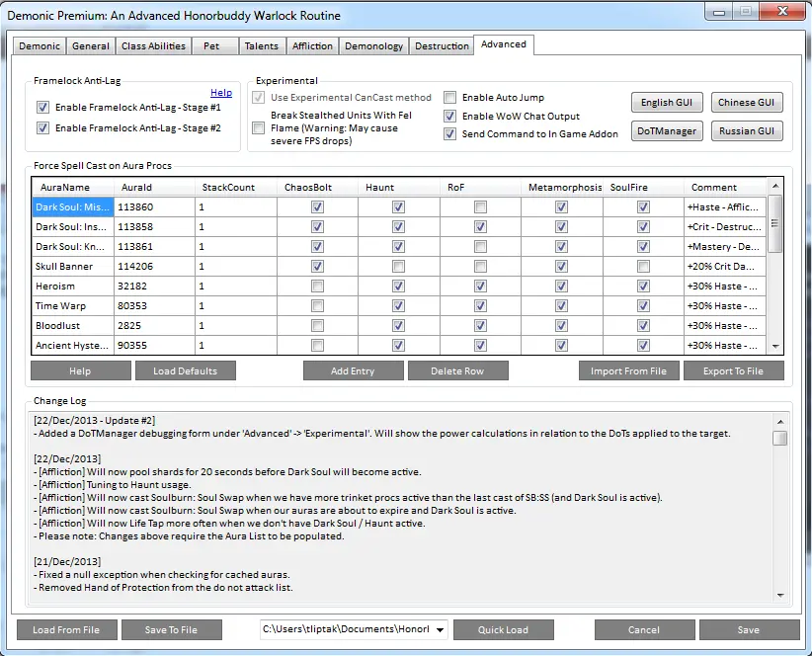The image size is (812, 656).
Task: Disable Framelock Anti-Lag Stage #1
Action: pyautogui.click(x=42, y=107)
